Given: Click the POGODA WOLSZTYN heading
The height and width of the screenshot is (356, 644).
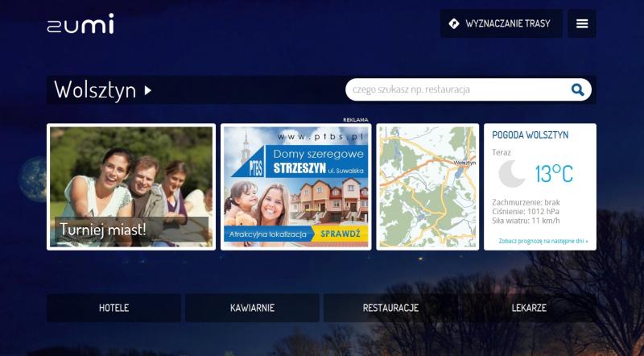Looking at the screenshot, I should point(530,135).
